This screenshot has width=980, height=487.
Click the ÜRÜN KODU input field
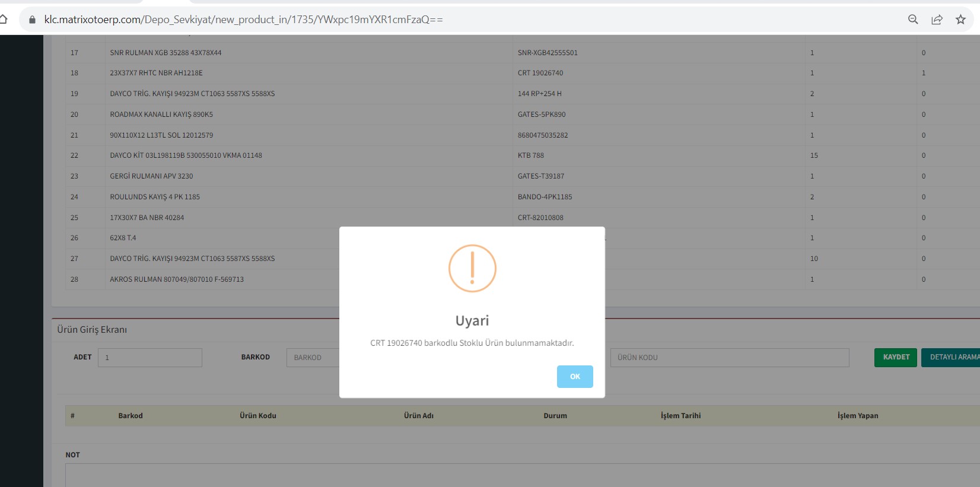tap(729, 358)
